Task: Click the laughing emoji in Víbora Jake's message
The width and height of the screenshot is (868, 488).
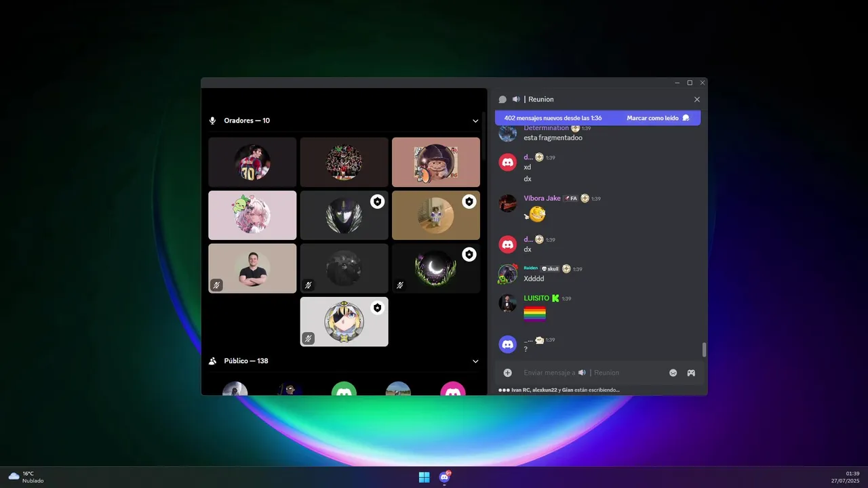Action: pyautogui.click(x=536, y=215)
